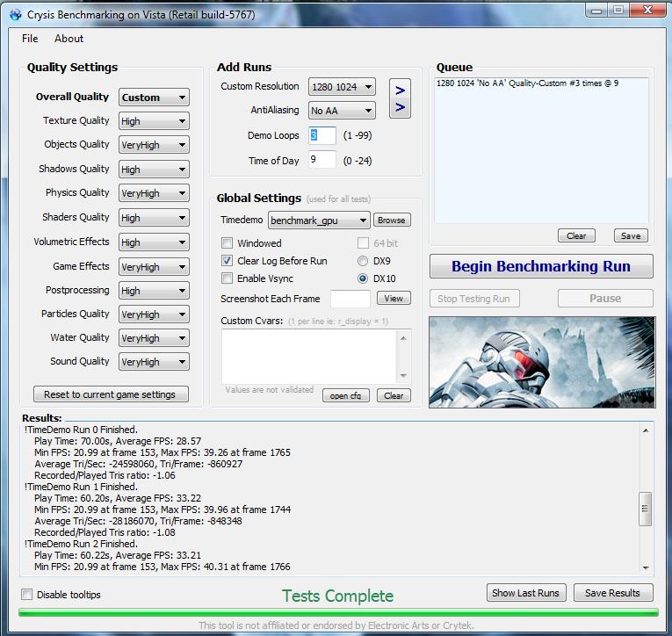
Task: Open the About menu
Action: point(69,39)
